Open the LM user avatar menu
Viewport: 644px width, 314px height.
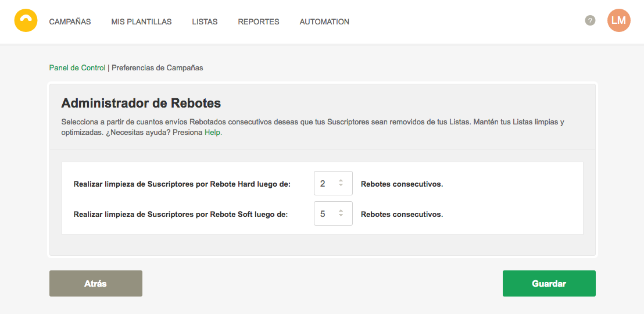click(x=618, y=20)
